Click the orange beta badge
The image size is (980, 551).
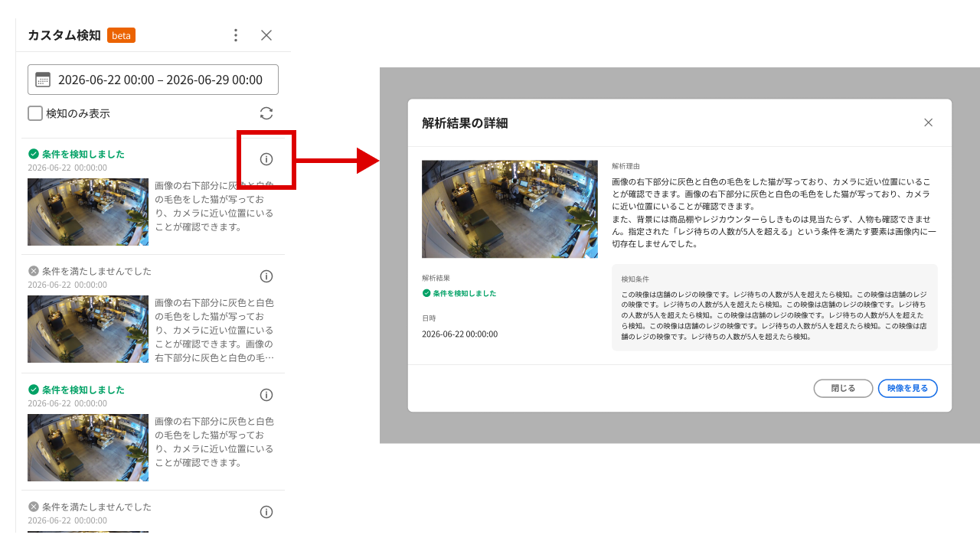[x=121, y=35]
